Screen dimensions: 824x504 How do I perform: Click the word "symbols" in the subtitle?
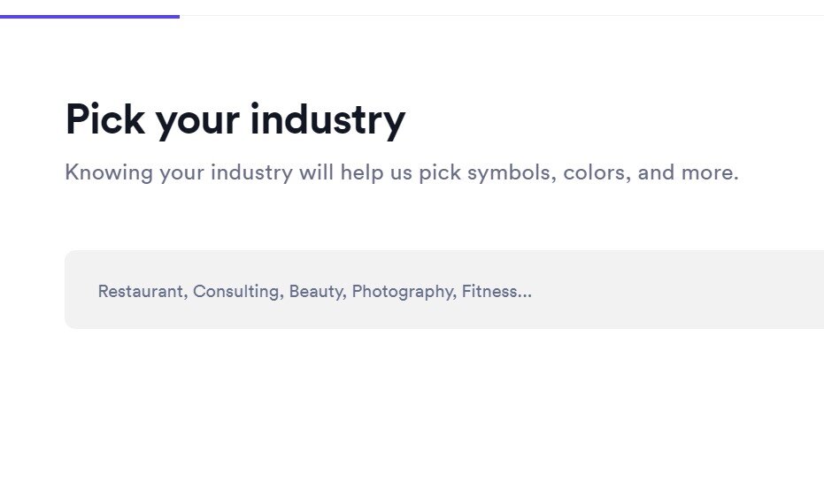(x=509, y=172)
